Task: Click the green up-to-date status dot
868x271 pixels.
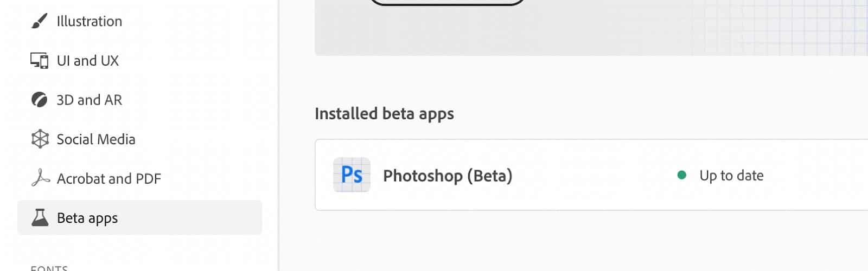Action: 682,175
